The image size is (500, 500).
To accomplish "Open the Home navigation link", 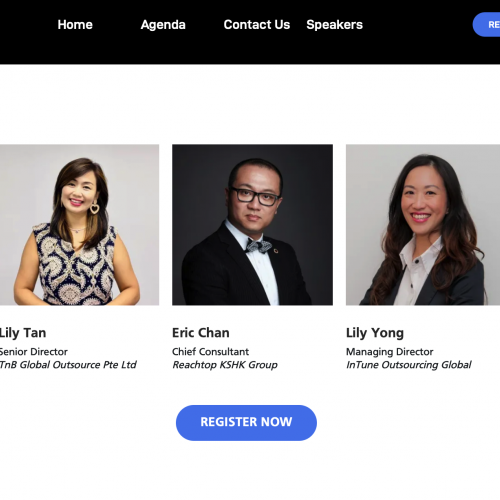I will coord(75,25).
